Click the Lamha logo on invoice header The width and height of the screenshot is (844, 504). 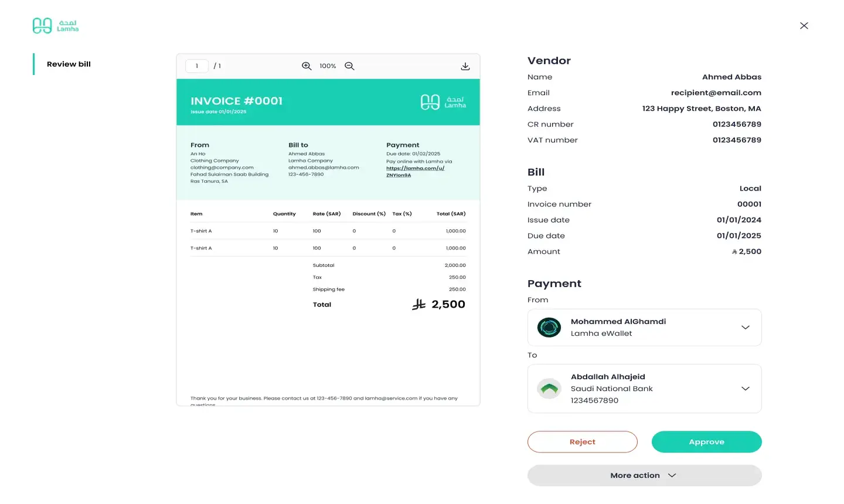click(x=443, y=102)
